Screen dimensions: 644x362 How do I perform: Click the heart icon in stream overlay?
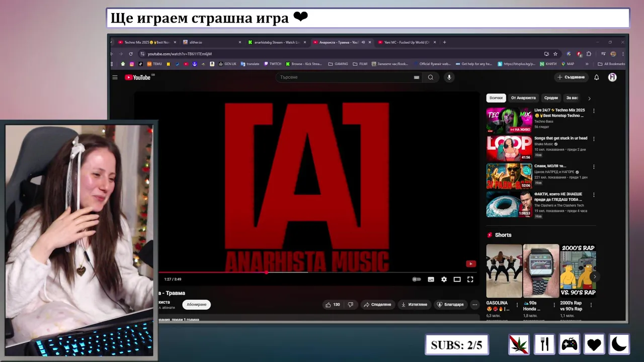594,344
